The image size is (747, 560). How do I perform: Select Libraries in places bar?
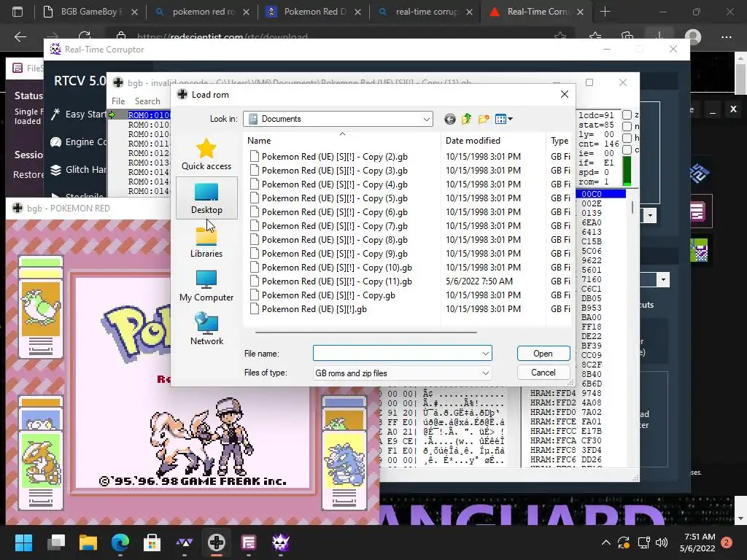[x=206, y=242]
